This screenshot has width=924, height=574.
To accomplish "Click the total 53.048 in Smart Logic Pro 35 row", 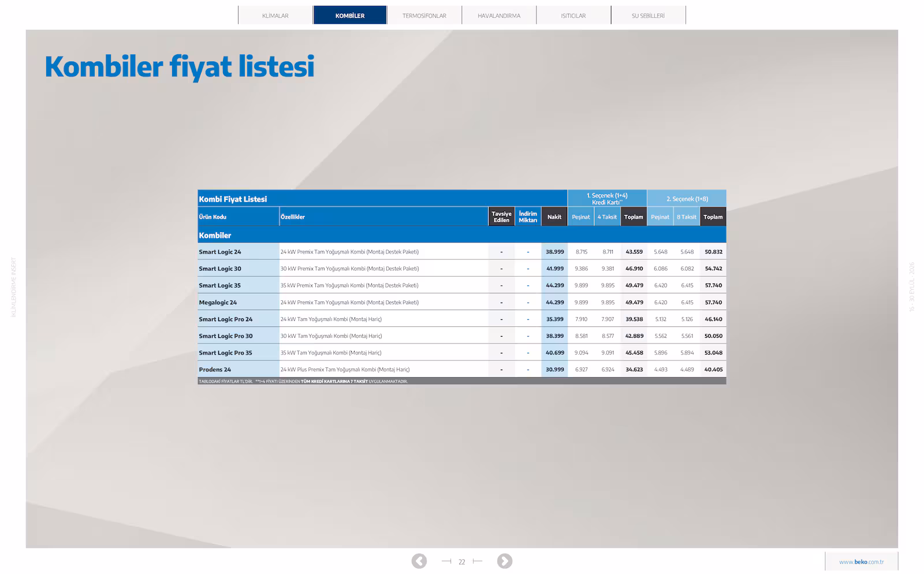I will [x=714, y=353].
